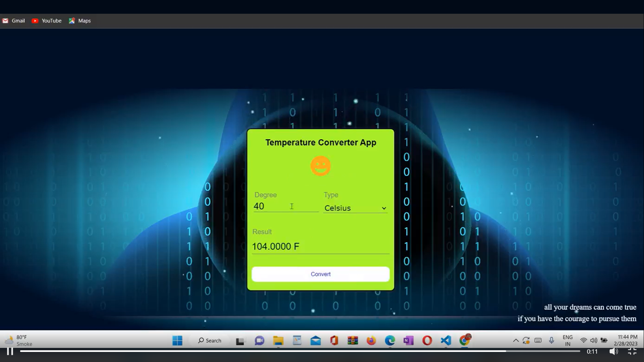Open the Wi-Fi settings from the system tray
The width and height of the screenshot is (644, 362).
[x=583, y=340]
